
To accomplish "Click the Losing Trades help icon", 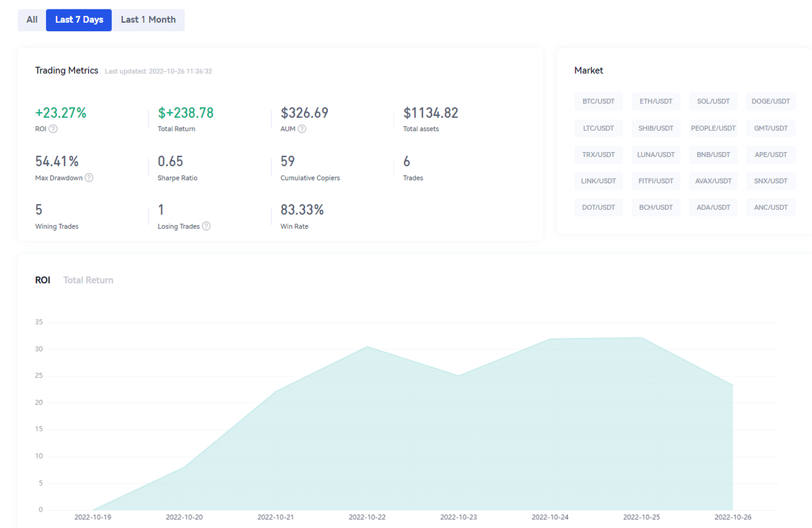I will 206,226.
